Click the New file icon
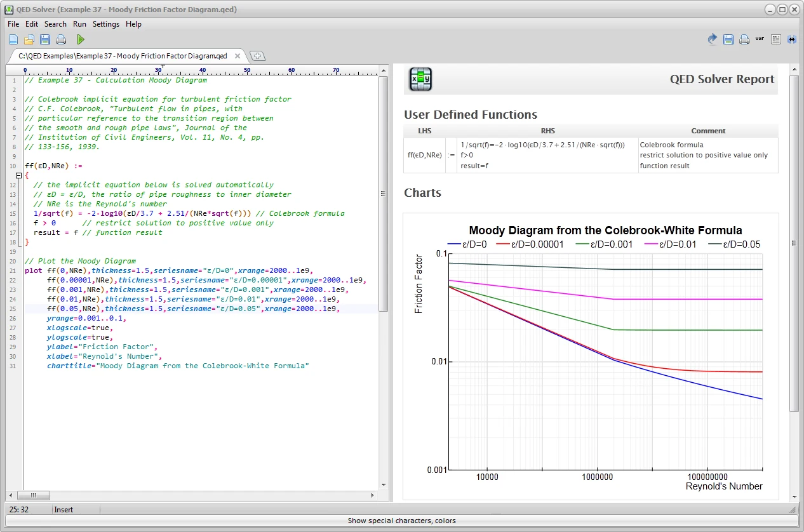The width and height of the screenshot is (804, 532). click(x=13, y=39)
